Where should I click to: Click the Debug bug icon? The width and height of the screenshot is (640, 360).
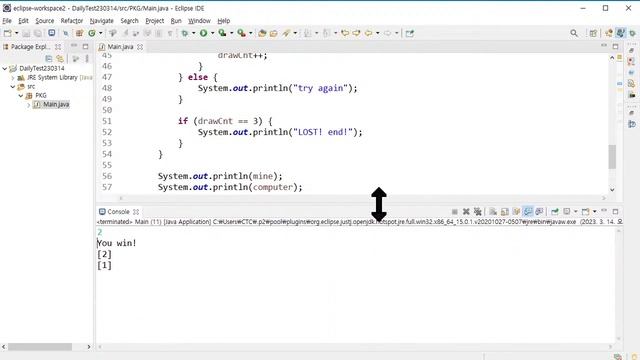pyautogui.click(x=185, y=33)
